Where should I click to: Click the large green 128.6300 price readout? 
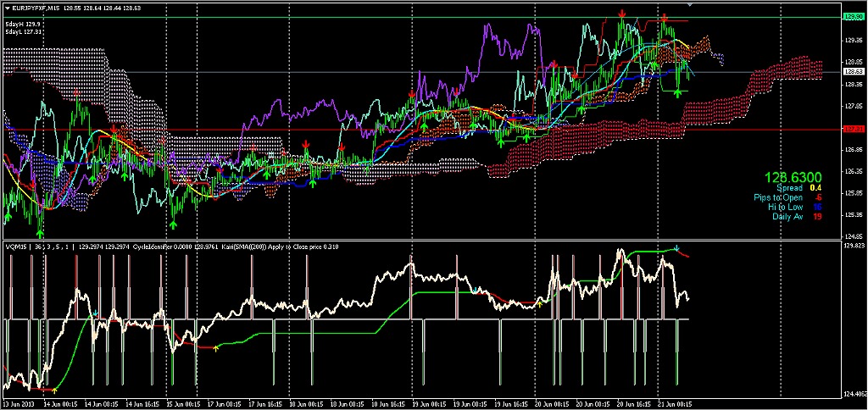pyautogui.click(x=793, y=178)
